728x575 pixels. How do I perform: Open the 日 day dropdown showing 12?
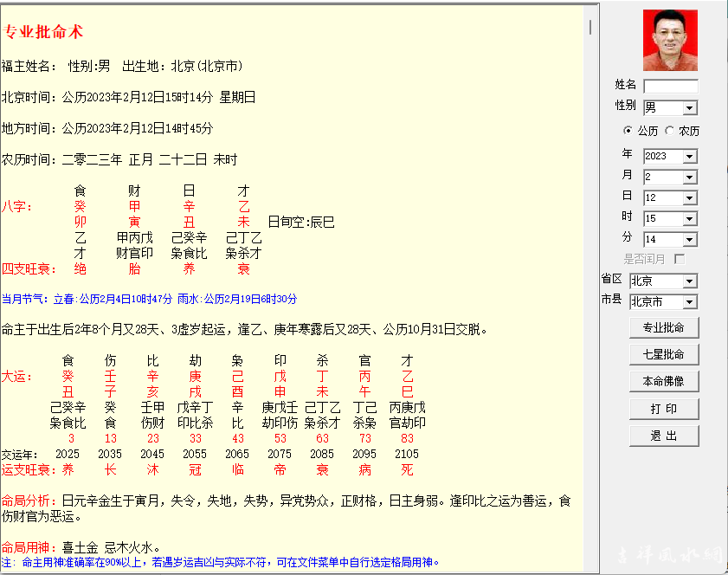pos(690,198)
